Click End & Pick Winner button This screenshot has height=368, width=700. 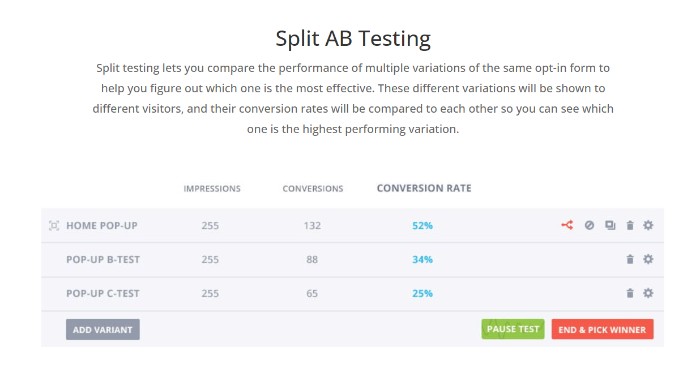pos(602,330)
